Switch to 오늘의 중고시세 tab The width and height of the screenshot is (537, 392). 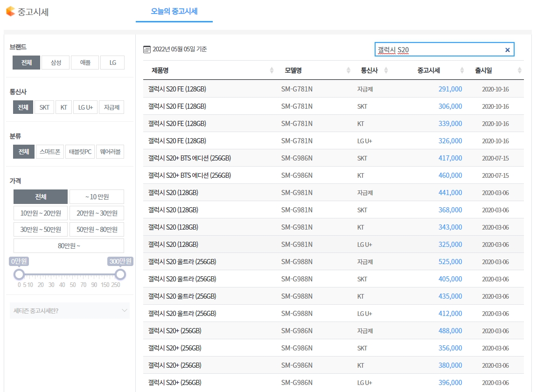[174, 11]
